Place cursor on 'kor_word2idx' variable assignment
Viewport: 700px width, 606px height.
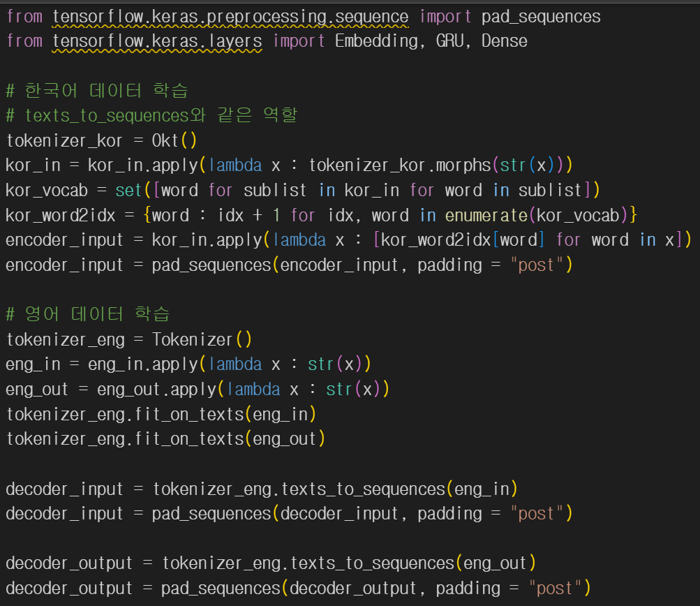point(61,215)
